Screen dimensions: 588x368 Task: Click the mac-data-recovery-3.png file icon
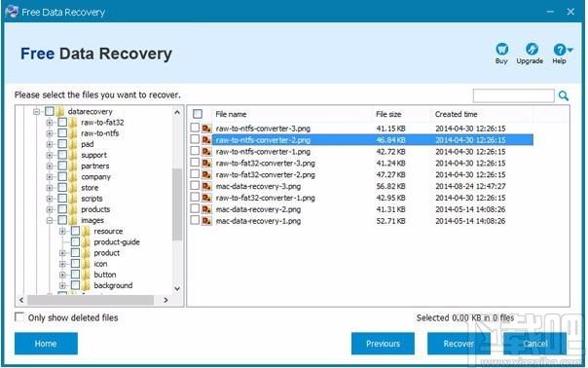(206, 187)
